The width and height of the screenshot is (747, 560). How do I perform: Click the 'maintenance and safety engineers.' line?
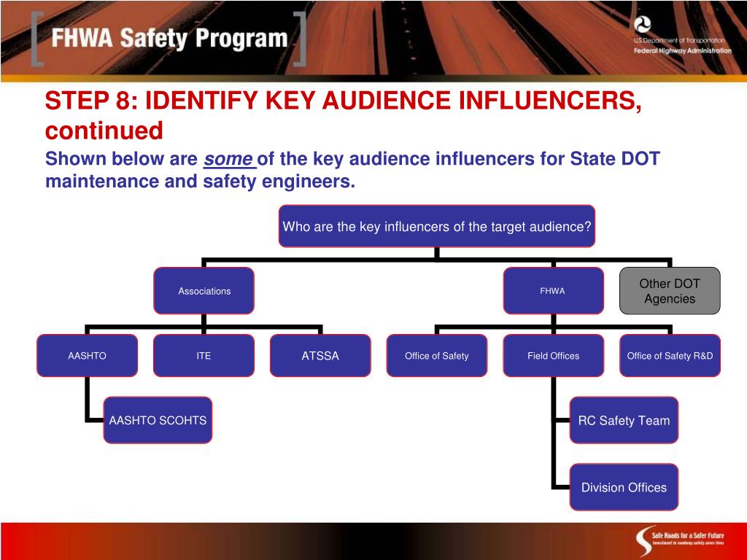click(x=200, y=181)
